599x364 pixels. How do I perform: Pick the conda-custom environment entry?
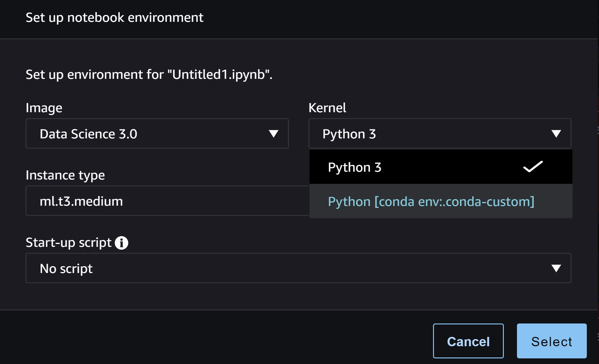[x=431, y=202]
